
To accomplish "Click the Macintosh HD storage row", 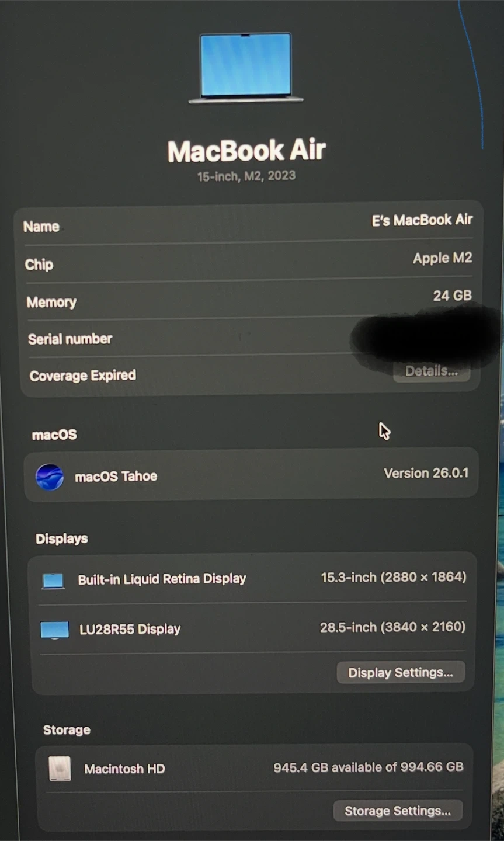I will 256,768.
